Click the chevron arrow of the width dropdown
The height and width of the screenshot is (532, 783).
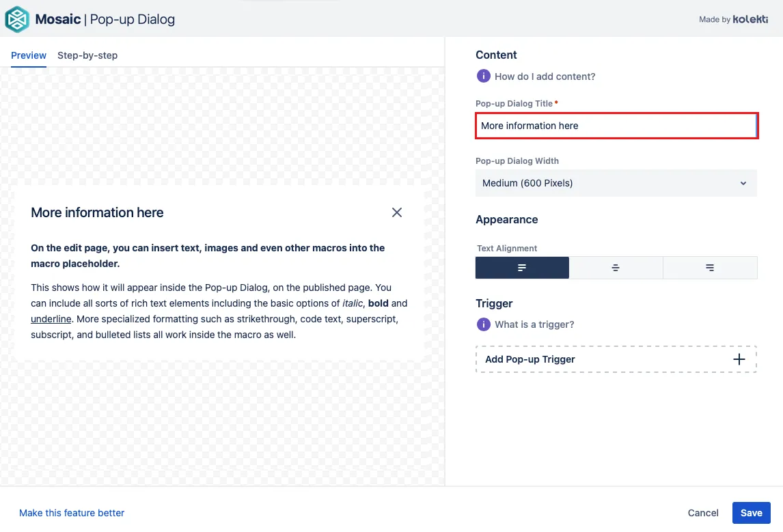pyautogui.click(x=743, y=183)
